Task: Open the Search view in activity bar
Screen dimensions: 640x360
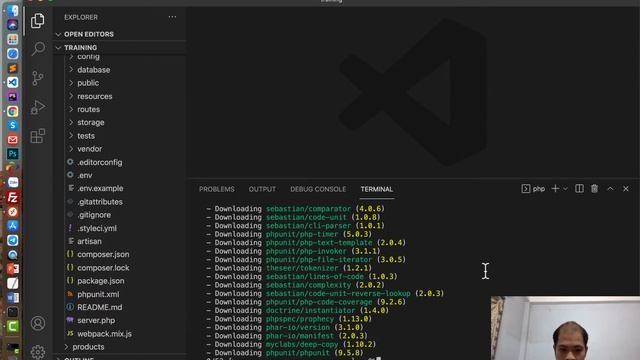Action: pyautogui.click(x=38, y=49)
